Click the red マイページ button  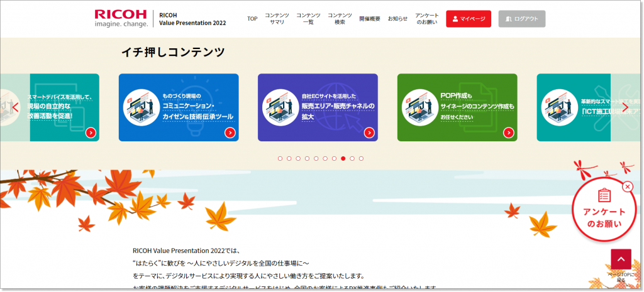[x=469, y=19]
